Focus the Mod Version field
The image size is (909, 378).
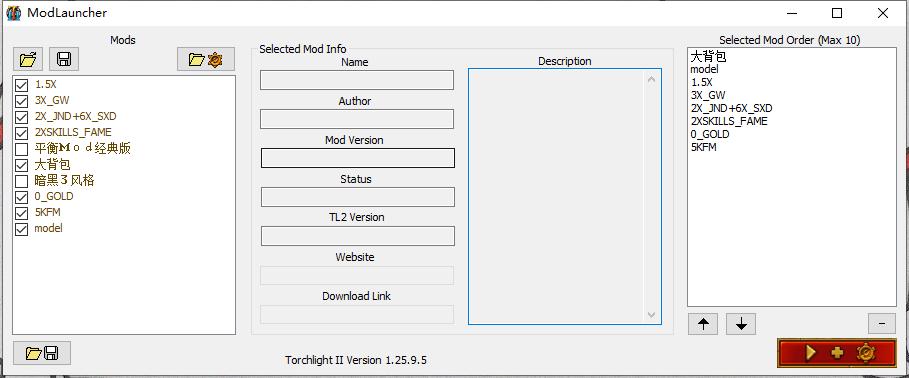coord(358,158)
